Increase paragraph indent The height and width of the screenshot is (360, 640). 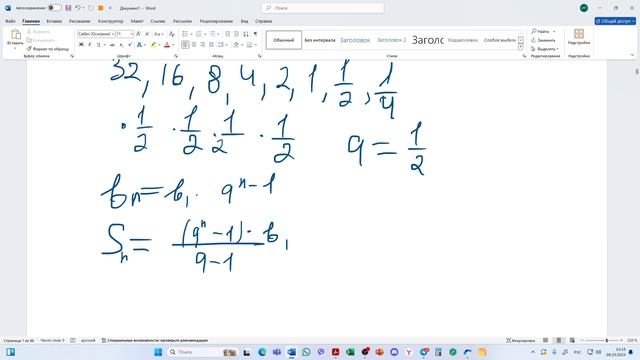tap(236, 34)
